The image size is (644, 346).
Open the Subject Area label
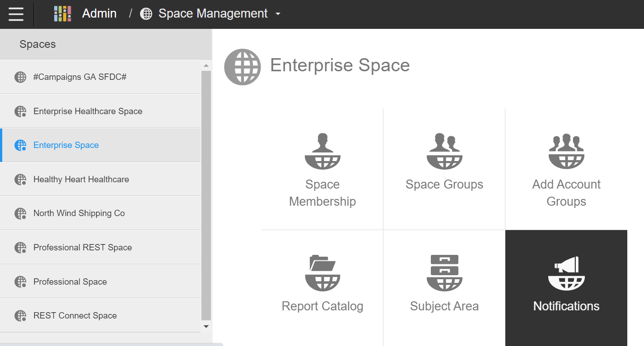pyautogui.click(x=444, y=306)
